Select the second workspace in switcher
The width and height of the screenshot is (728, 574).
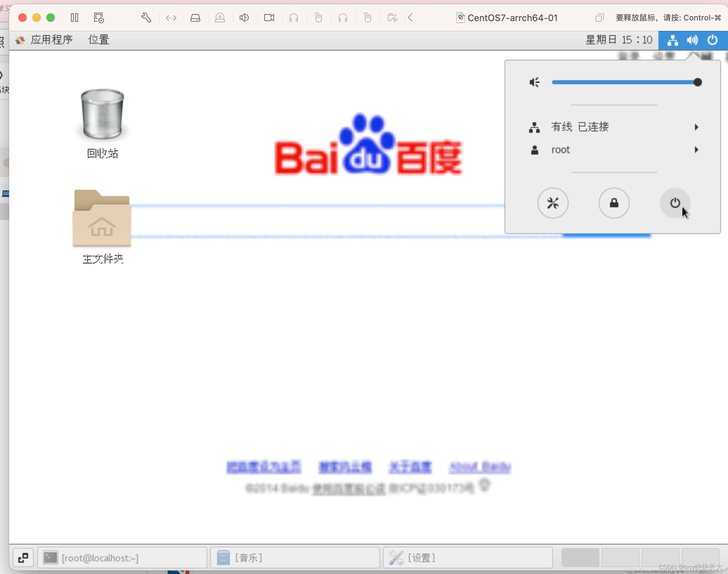coord(620,557)
